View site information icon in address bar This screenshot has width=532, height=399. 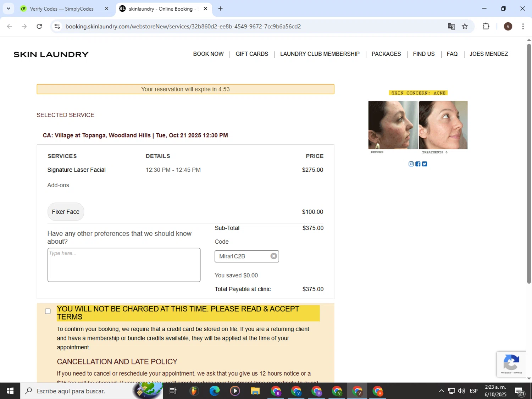coord(57,26)
